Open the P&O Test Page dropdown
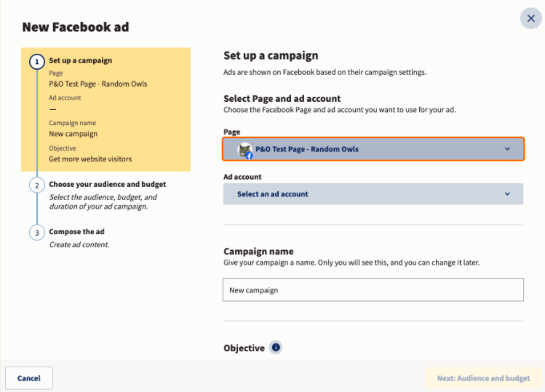The height and width of the screenshot is (392, 545). [373, 149]
